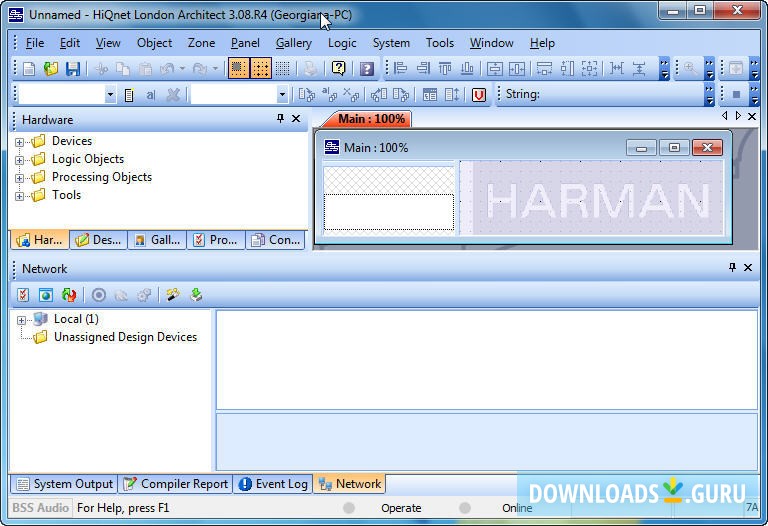768x526 pixels.
Task: Make objects the same height
Action: pos(567,69)
